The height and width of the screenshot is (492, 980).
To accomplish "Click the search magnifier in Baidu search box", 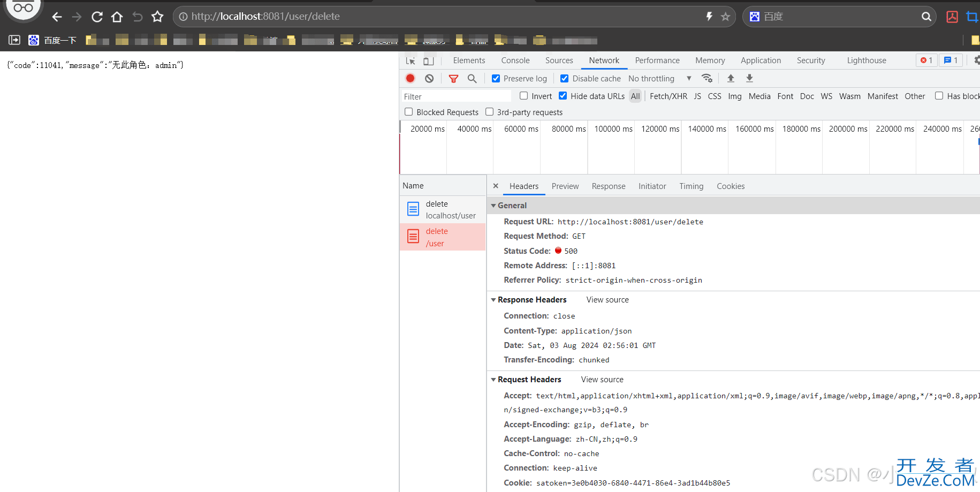I will click(926, 17).
